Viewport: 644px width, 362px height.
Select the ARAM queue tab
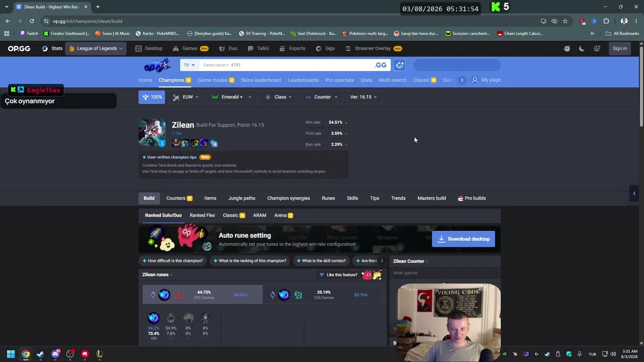tap(260, 215)
